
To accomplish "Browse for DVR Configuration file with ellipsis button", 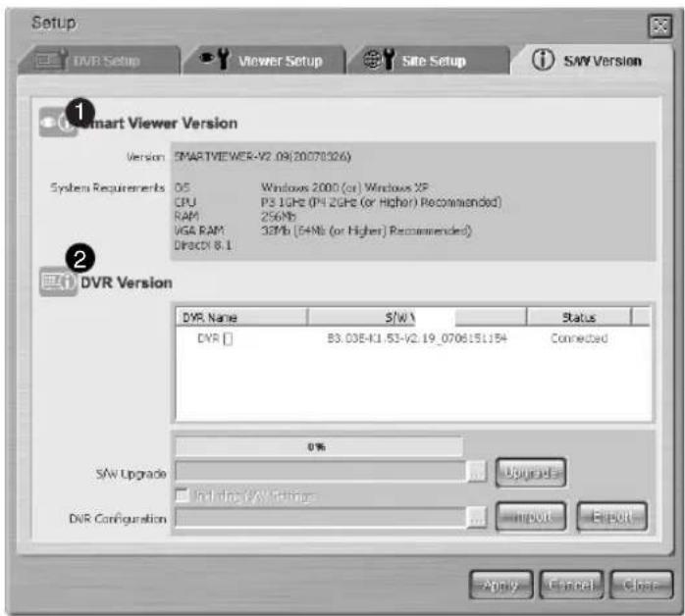I will coord(477,517).
